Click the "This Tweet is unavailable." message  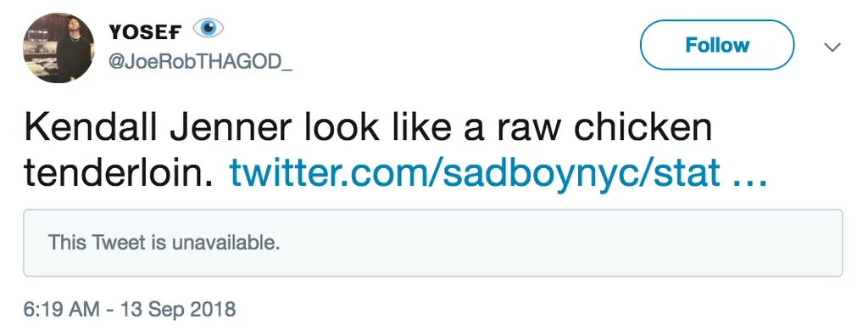(x=164, y=243)
